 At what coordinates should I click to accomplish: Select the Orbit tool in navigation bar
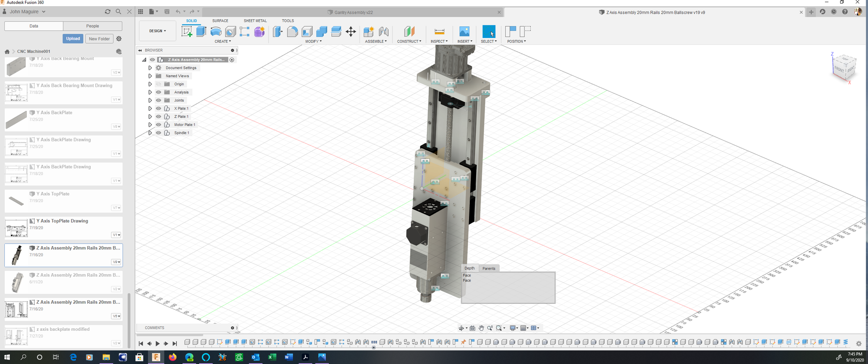click(462, 328)
